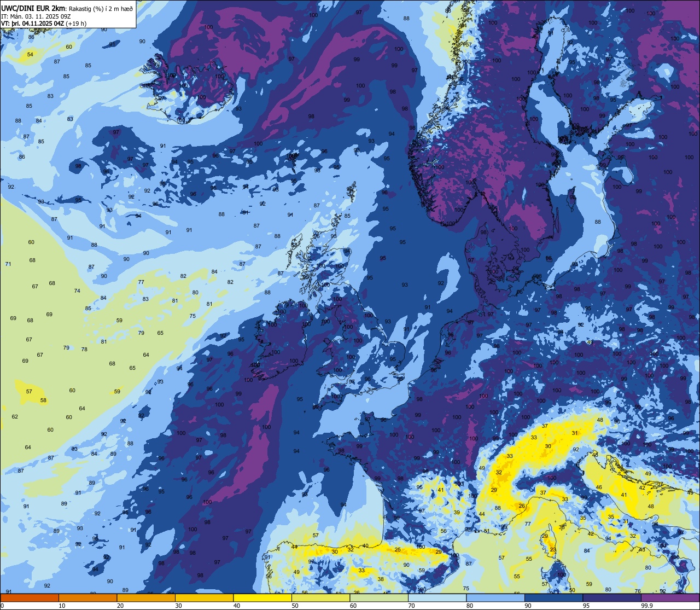
Task: Click the purple legend swatch above 99.9
Action: pos(670,597)
